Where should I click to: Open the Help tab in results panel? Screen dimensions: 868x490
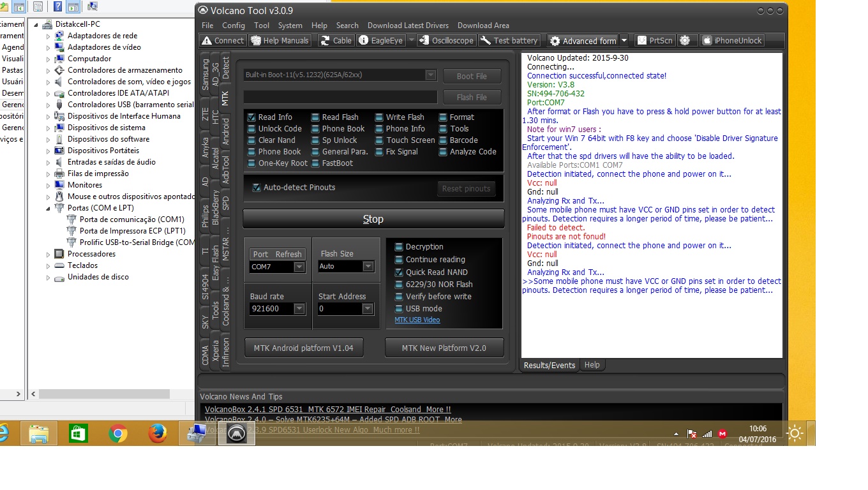pyautogui.click(x=592, y=365)
